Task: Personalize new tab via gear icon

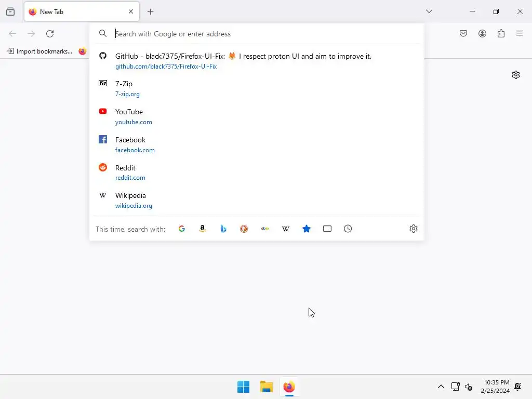Action: click(516, 75)
